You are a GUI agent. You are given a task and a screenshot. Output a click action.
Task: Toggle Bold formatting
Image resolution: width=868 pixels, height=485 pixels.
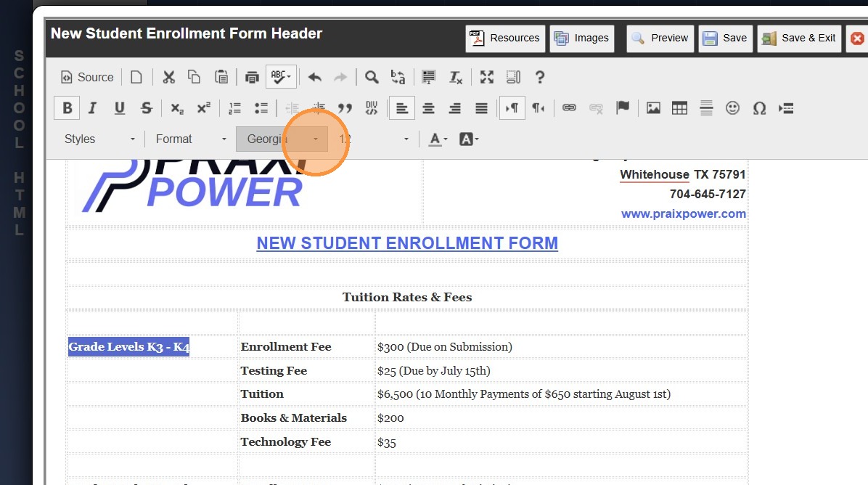click(x=67, y=108)
